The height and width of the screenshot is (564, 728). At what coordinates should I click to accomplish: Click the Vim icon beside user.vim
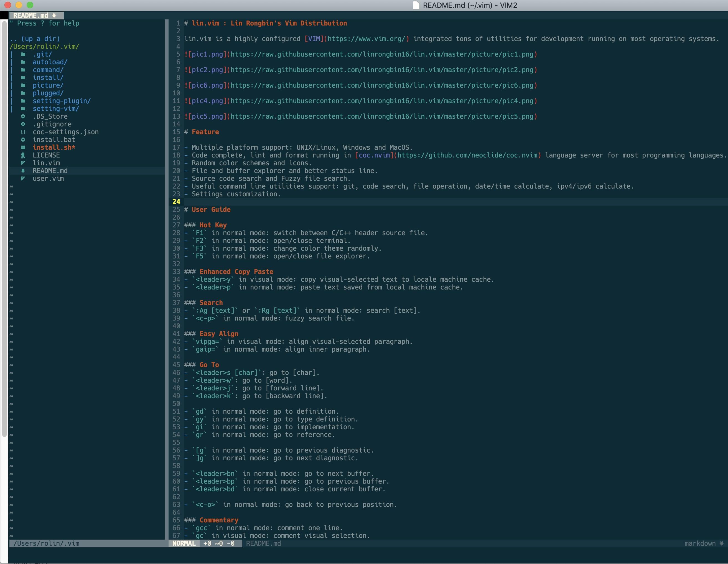23,178
